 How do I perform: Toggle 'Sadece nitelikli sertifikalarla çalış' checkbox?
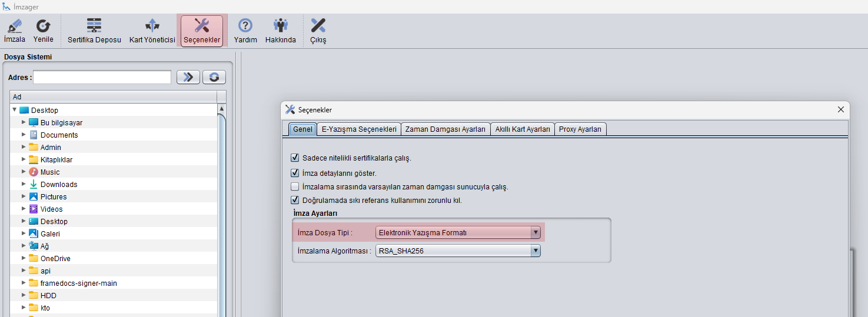[295, 158]
